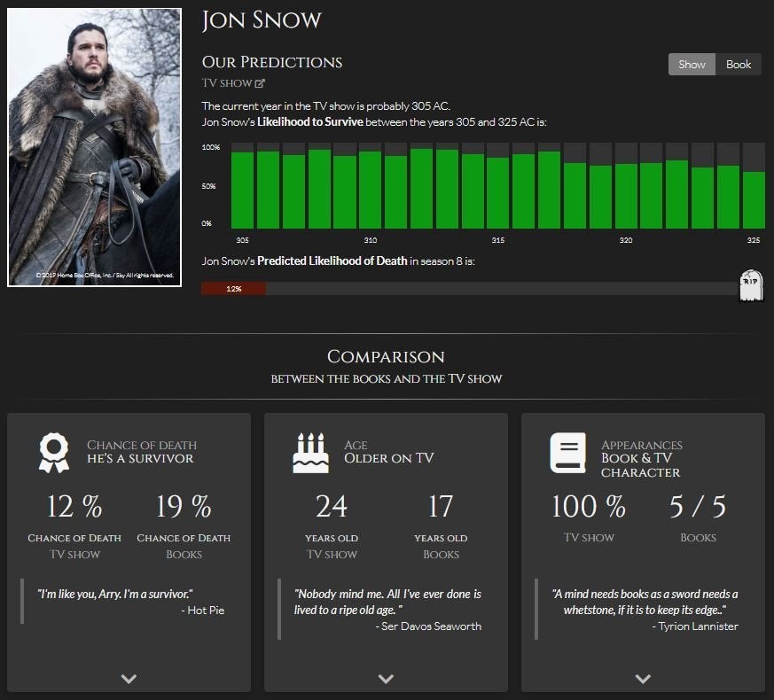Click the red 12% death likelihood bar

pos(233,289)
